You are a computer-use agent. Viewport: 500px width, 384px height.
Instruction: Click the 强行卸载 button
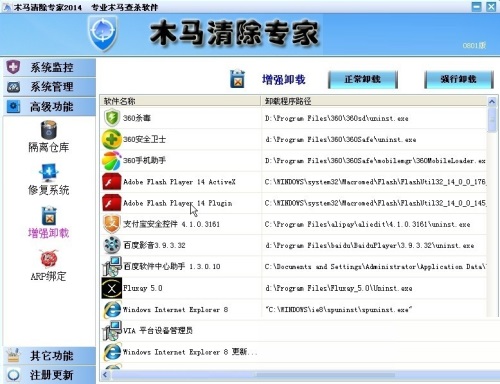point(459,79)
